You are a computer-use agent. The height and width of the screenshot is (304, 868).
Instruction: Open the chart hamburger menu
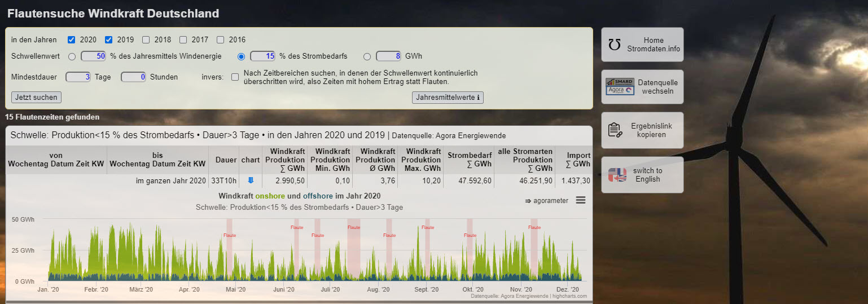pos(581,200)
